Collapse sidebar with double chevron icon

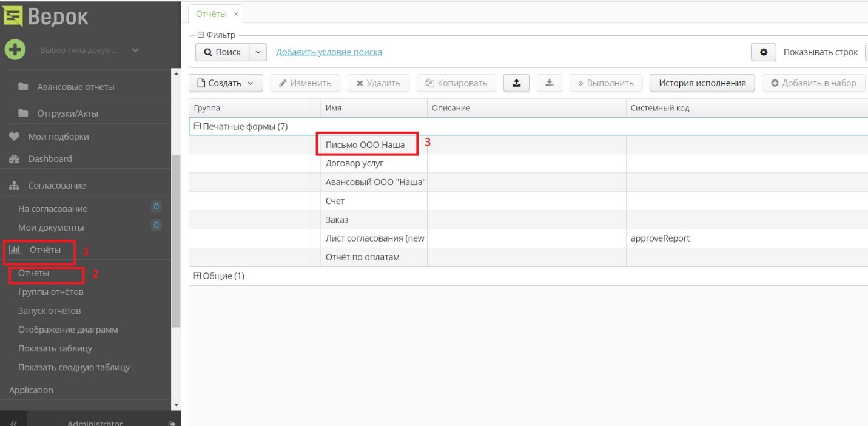13,423
